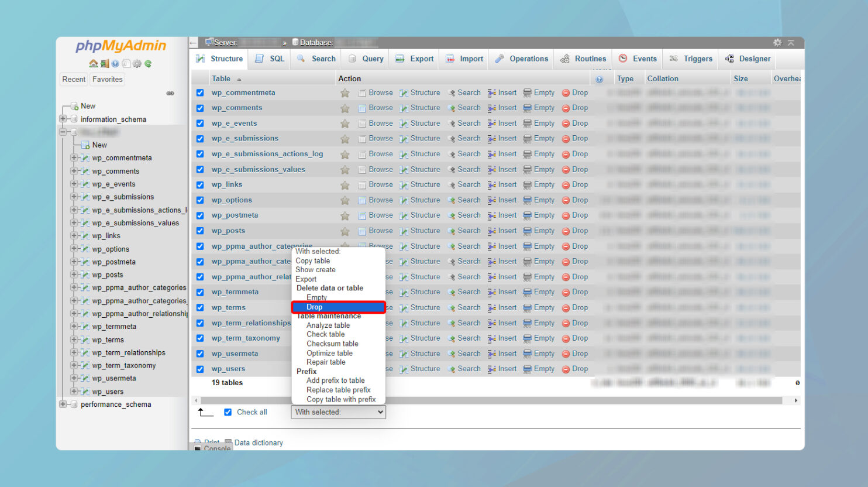Favorite wp_comments using its star icon

345,108
